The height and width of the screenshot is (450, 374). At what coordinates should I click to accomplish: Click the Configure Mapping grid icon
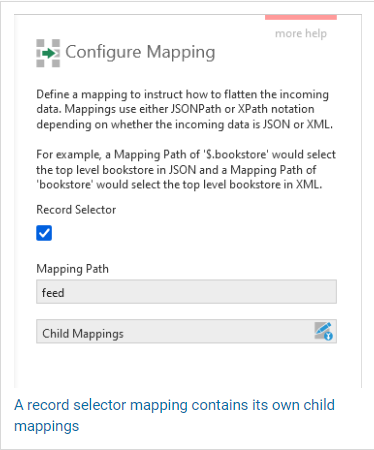[x=48, y=53]
